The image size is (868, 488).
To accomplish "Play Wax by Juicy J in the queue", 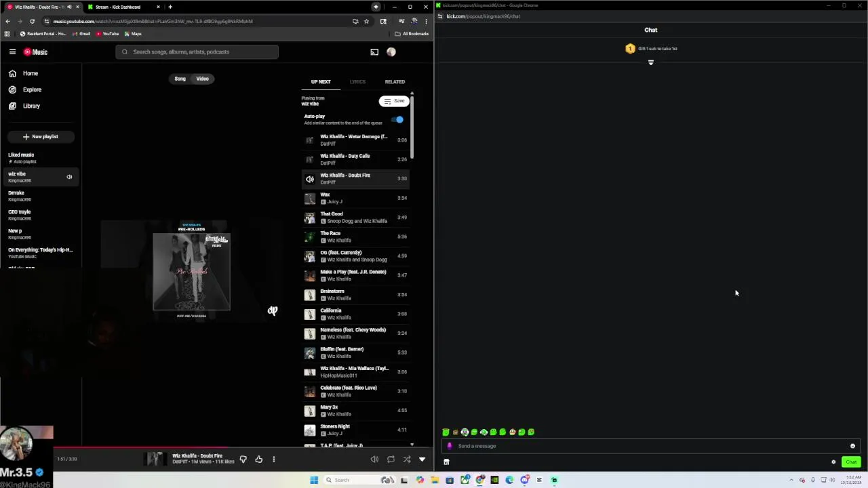I will coord(355,198).
